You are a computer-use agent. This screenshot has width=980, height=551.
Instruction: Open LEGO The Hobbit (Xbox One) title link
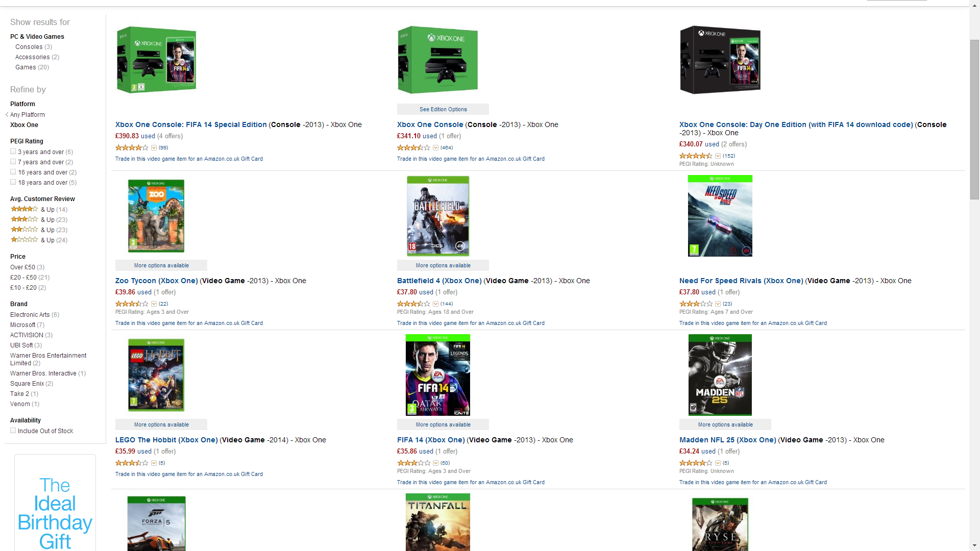[x=166, y=440]
